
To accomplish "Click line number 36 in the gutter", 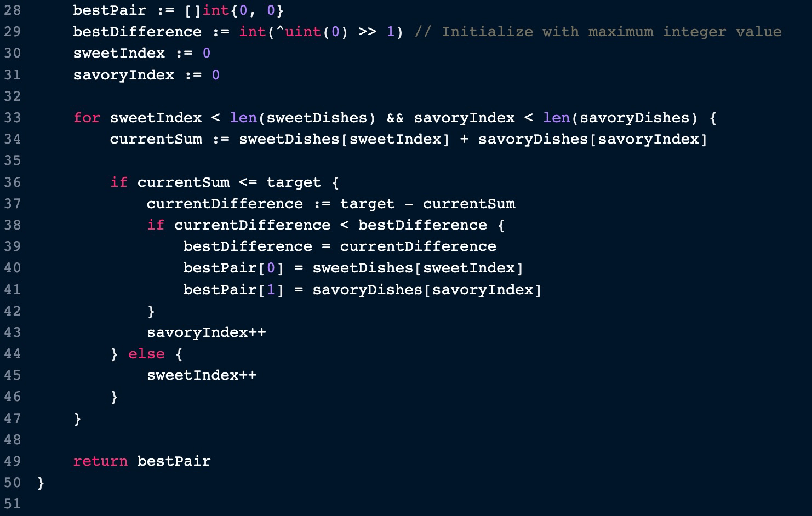I will 12,182.
